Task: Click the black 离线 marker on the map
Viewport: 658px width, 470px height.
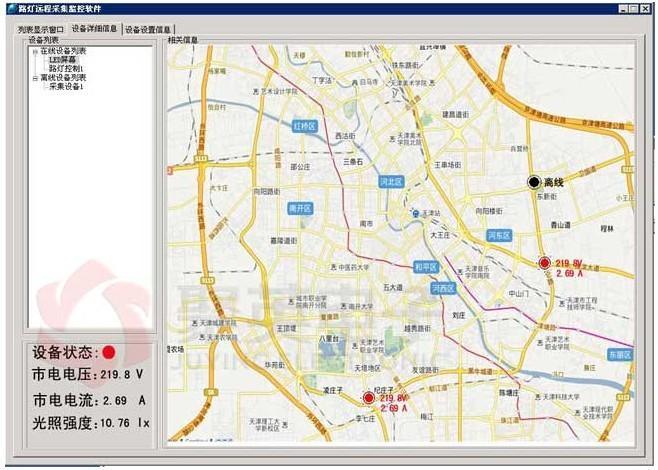Action: pos(534,182)
